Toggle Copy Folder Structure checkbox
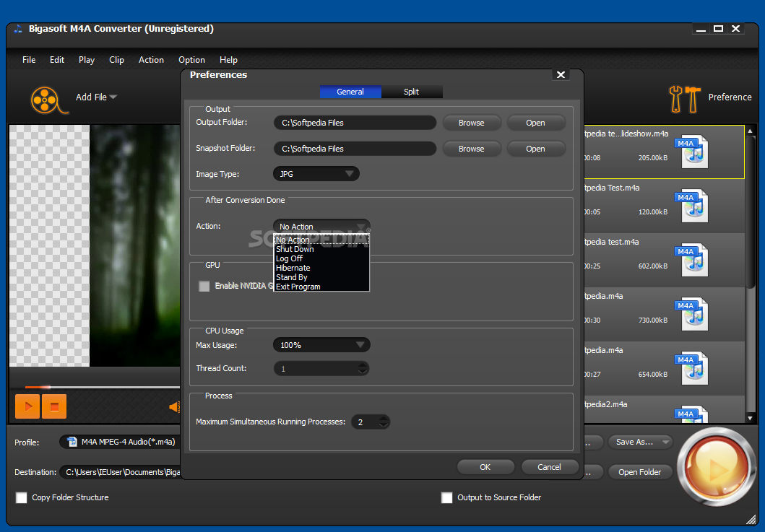765x532 pixels. coord(22,497)
